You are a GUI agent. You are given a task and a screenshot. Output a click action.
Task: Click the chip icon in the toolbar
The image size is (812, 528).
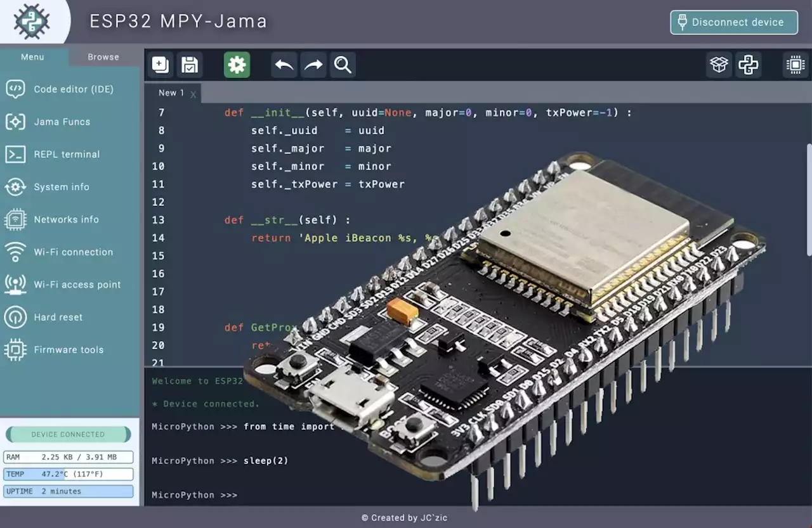(x=795, y=65)
